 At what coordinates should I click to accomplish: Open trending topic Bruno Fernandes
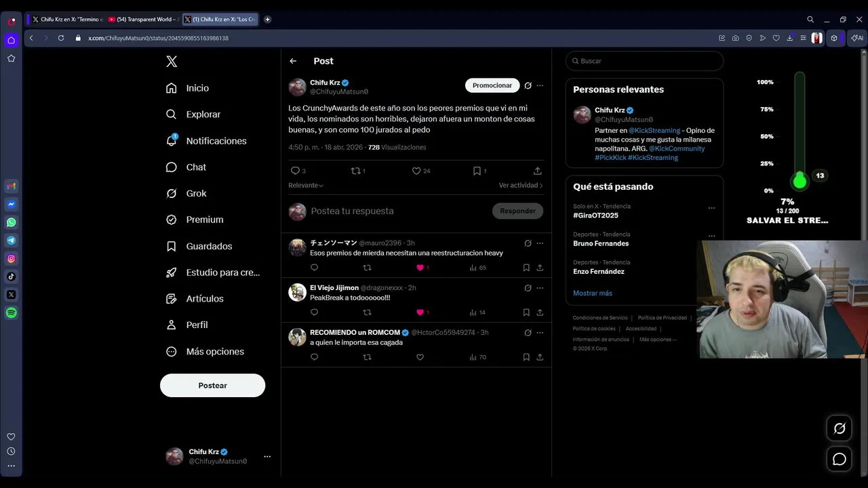tap(601, 243)
